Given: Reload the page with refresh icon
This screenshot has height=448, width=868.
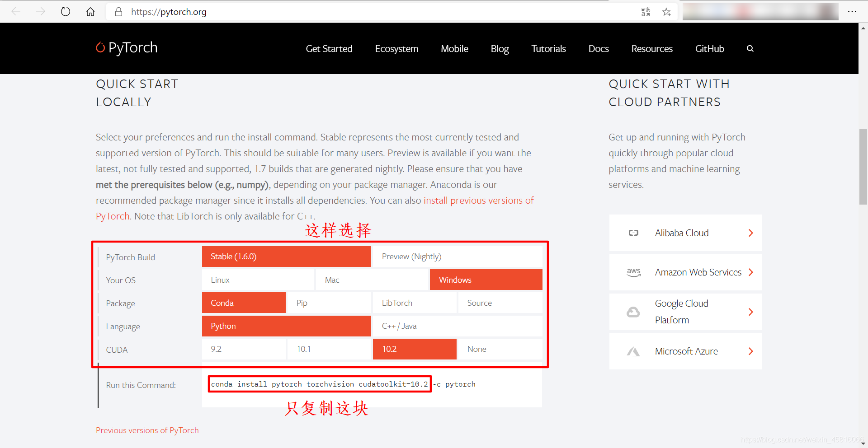Looking at the screenshot, I should click(66, 12).
